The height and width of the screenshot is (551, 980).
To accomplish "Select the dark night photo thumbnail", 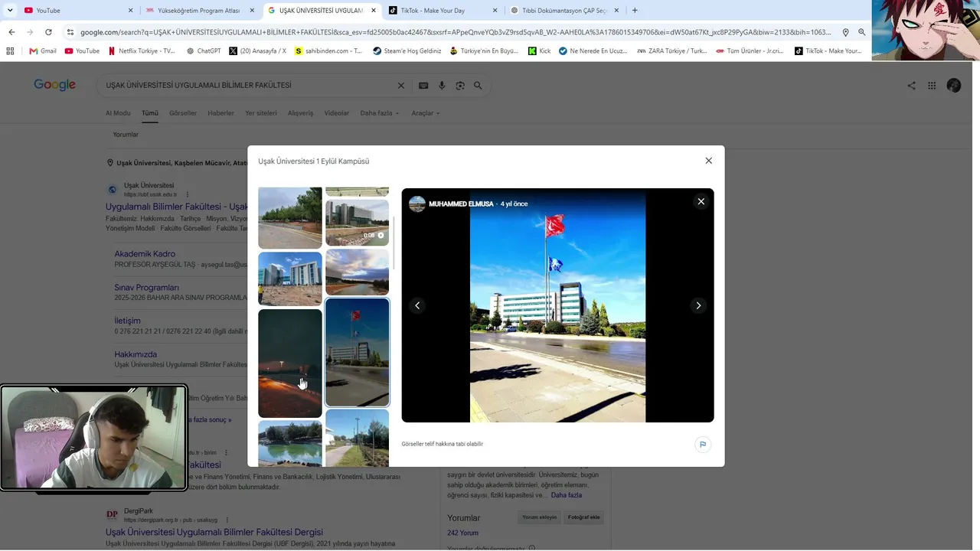I will click(290, 364).
